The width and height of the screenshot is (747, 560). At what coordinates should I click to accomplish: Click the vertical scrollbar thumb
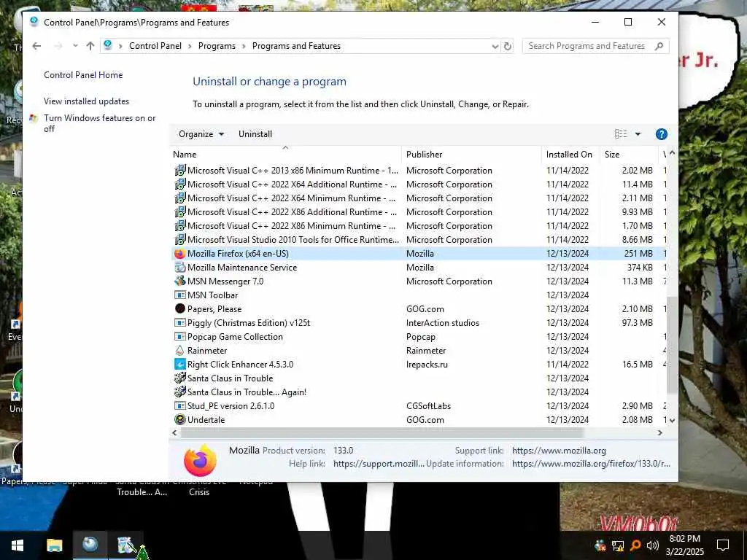click(672, 345)
